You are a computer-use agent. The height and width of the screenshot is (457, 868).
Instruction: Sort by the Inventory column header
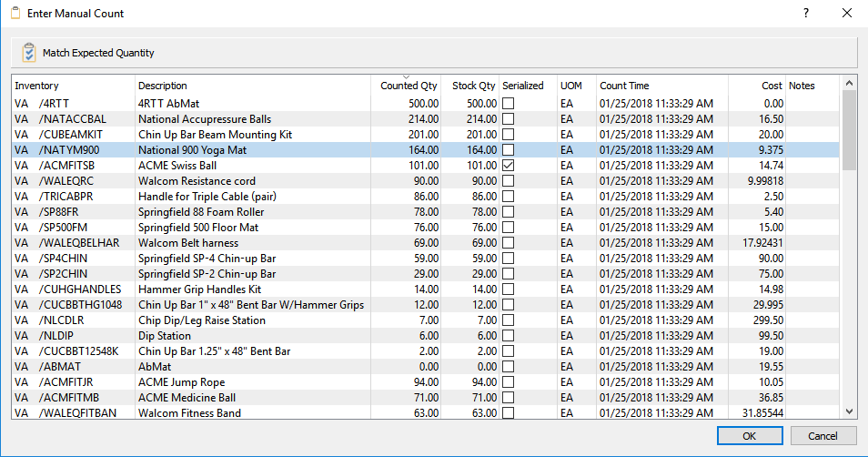pyautogui.click(x=73, y=86)
